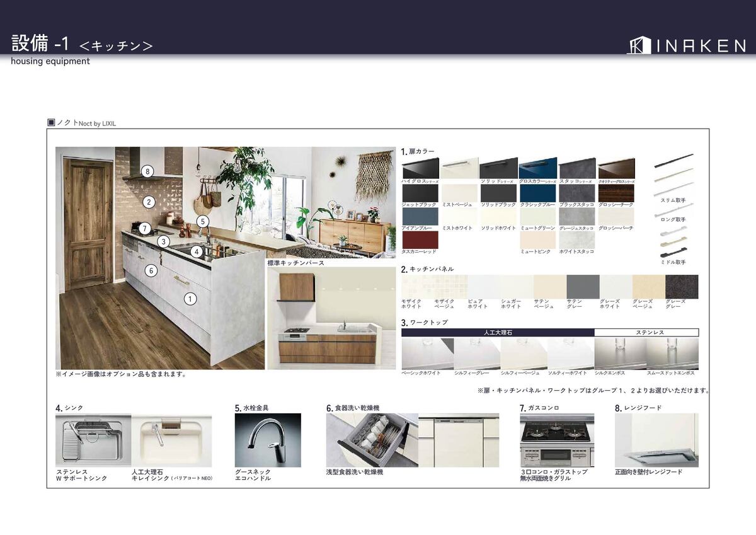The width and height of the screenshot is (756, 535).
Task: Choose the クラシックブルー door color swatch
Action: [537, 193]
